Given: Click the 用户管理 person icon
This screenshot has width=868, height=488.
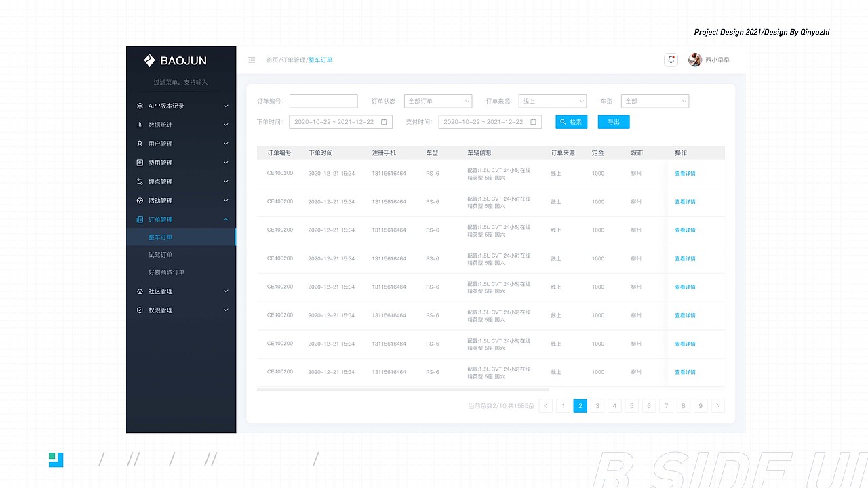Looking at the screenshot, I should [140, 144].
